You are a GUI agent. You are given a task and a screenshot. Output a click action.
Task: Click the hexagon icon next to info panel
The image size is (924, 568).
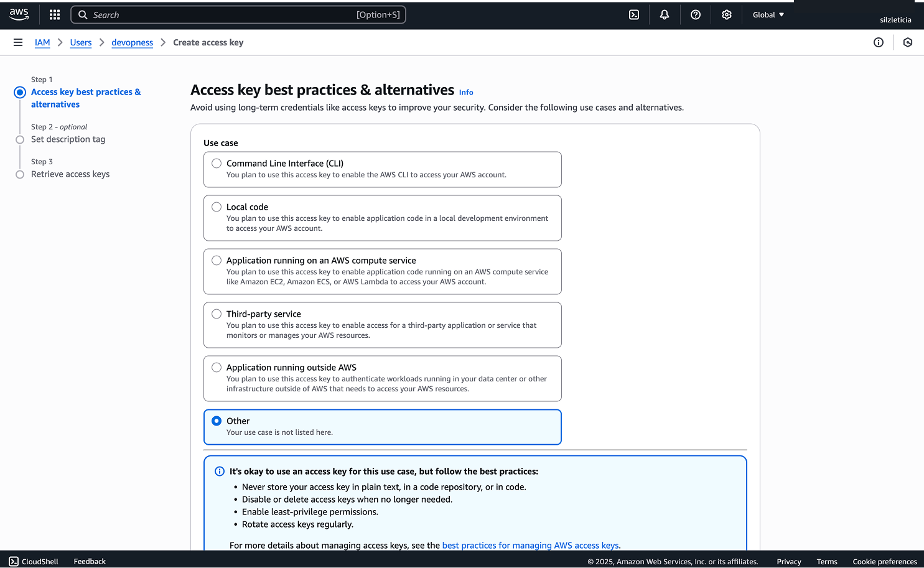click(x=908, y=42)
